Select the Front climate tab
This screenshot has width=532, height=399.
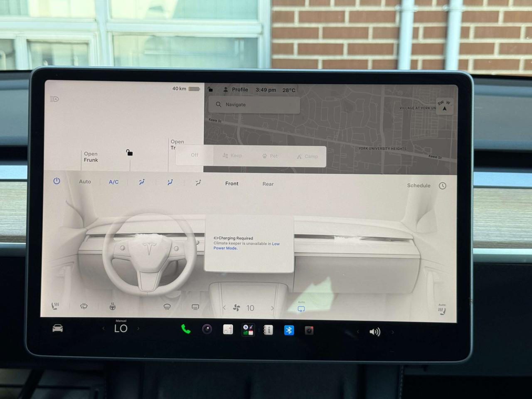point(232,183)
